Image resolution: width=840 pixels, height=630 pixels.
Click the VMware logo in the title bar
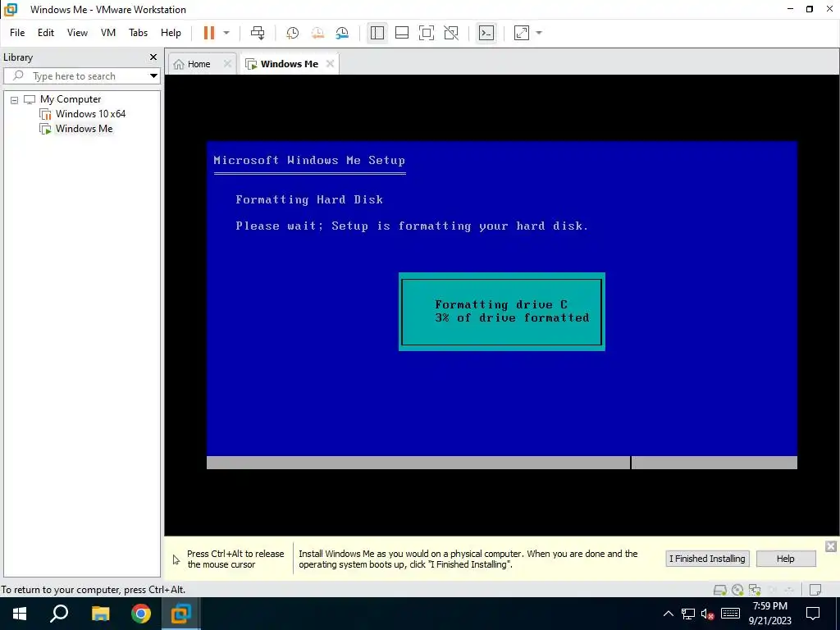(11, 10)
